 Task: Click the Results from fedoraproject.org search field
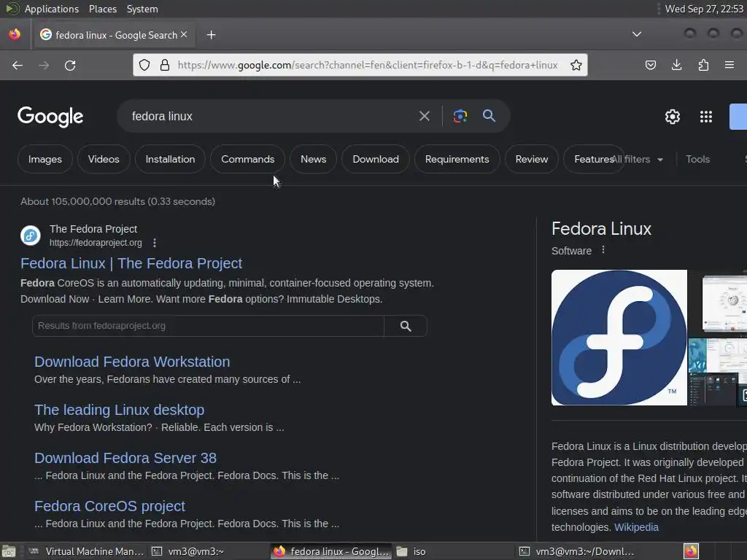(208, 326)
